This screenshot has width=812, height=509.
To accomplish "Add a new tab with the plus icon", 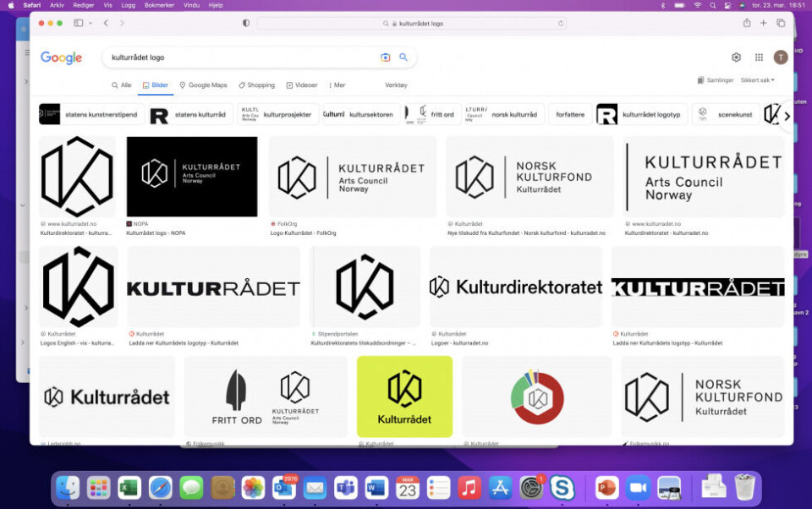I will pyautogui.click(x=763, y=23).
